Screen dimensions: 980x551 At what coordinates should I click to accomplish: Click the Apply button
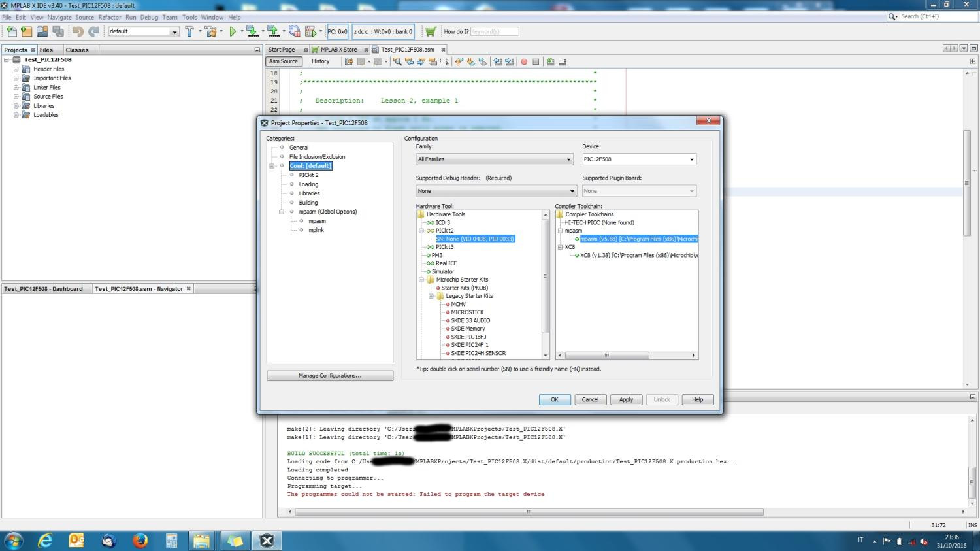tap(626, 399)
